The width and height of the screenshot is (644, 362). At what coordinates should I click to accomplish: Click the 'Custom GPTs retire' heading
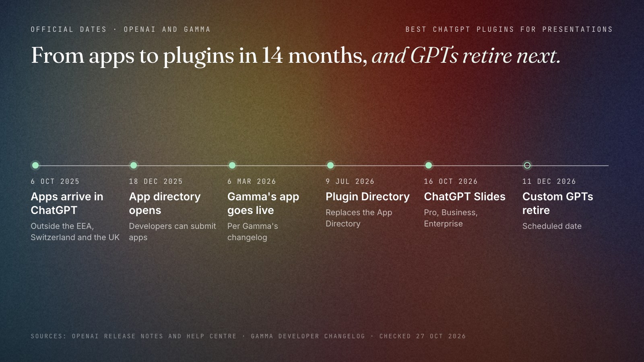pyautogui.click(x=558, y=204)
